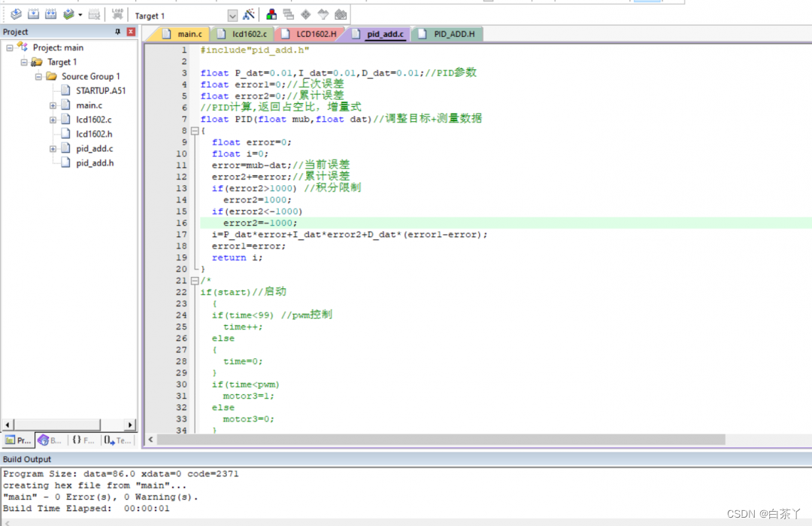Switch to the lcd1602.c editor tab
This screenshot has width=812, height=526.
click(242, 34)
